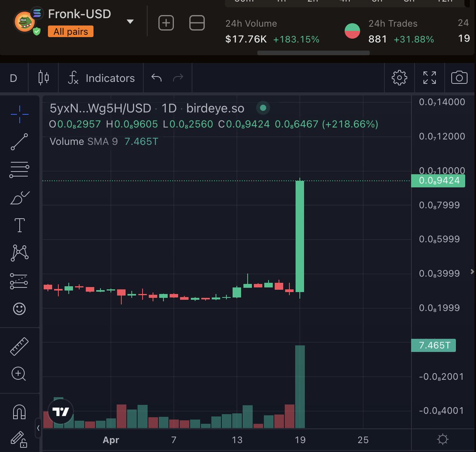
Task: Collapse the drawing toolbar arrow
Action: pyautogui.click(x=38, y=428)
